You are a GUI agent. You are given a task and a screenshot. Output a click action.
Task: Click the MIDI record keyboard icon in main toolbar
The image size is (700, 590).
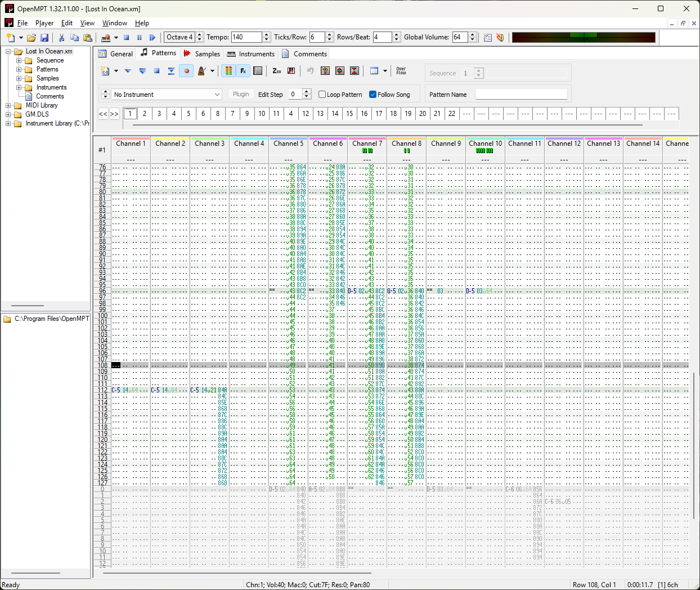click(x=106, y=38)
